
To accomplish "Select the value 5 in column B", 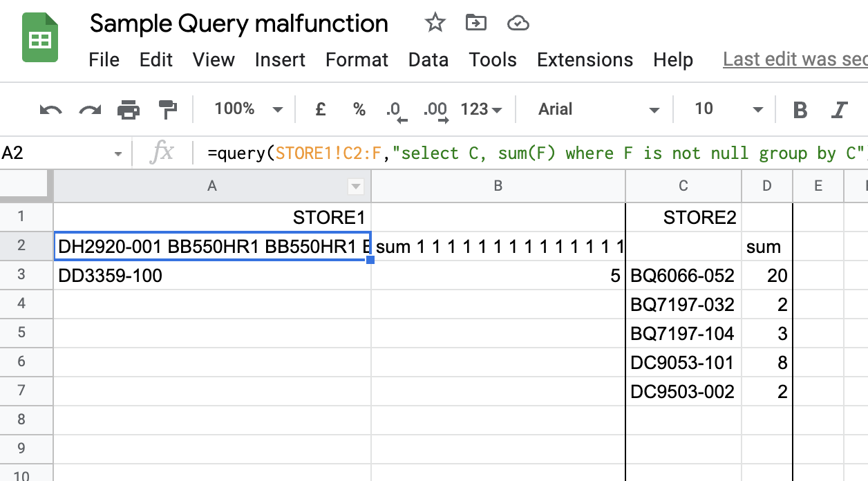I will (498, 276).
